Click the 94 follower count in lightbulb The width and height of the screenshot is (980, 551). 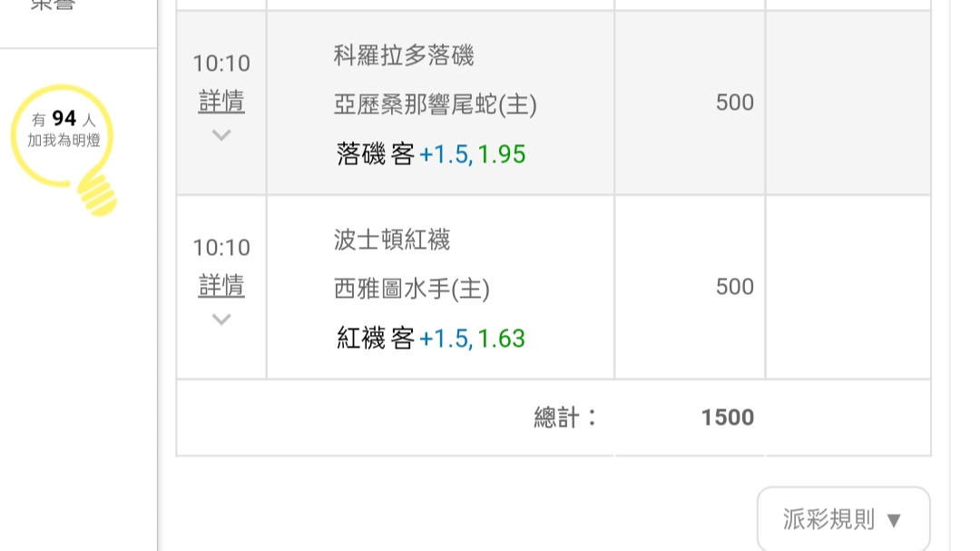[64, 118]
